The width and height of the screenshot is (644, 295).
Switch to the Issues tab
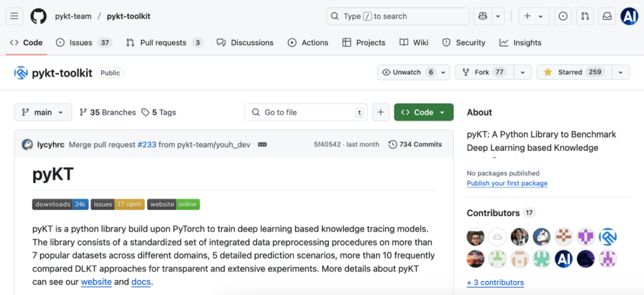coord(83,43)
